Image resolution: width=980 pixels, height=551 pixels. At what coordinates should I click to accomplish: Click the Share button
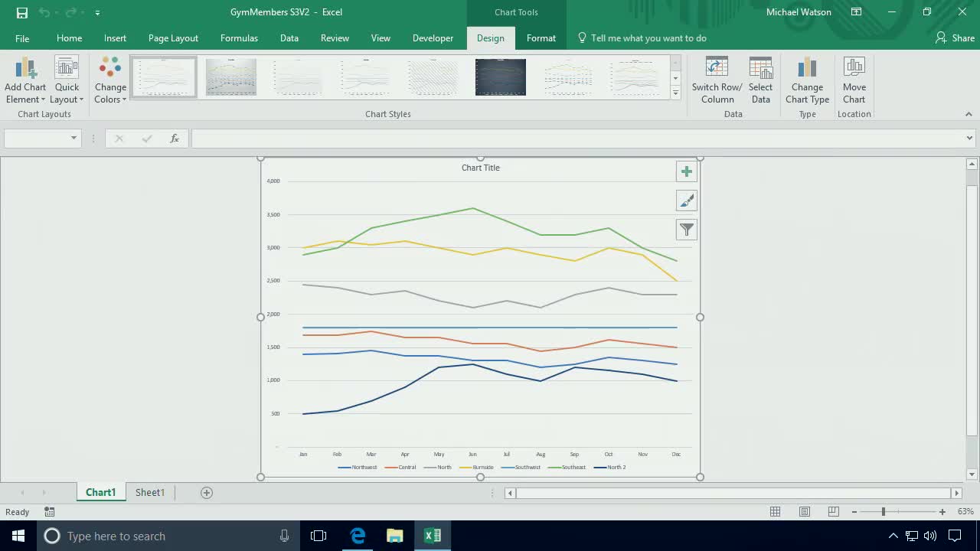[x=955, y=37]
